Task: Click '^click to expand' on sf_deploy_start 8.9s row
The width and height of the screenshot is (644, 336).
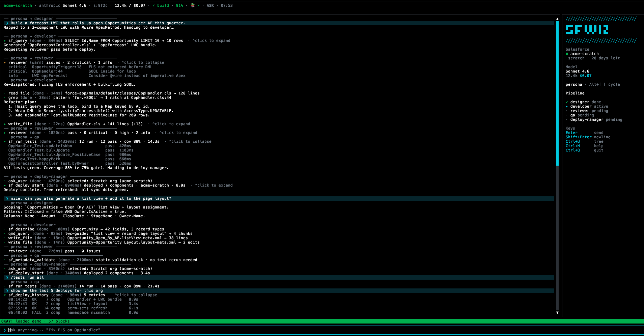Action: [214, 185]
